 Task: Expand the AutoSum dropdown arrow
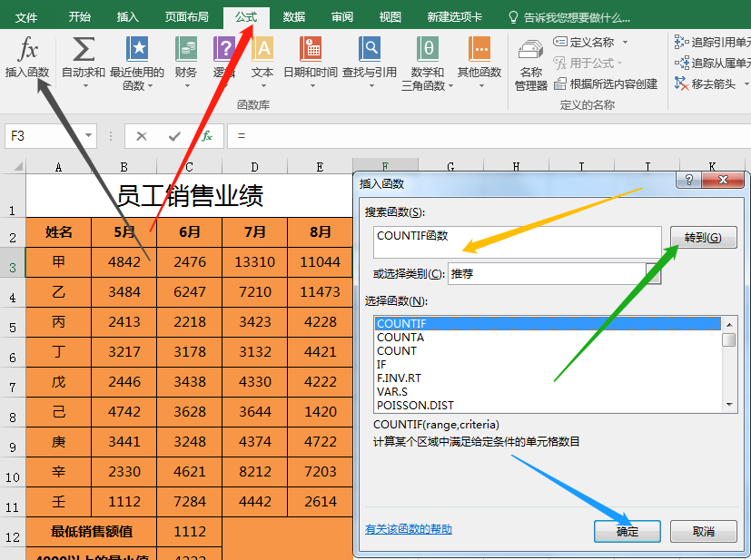[85, 86]
